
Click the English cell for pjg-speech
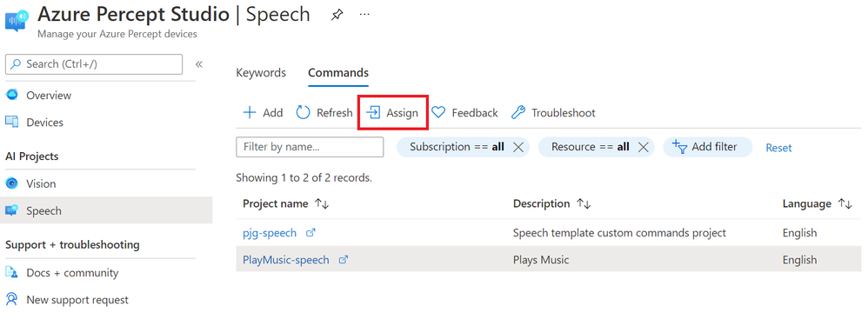(799, 233)
